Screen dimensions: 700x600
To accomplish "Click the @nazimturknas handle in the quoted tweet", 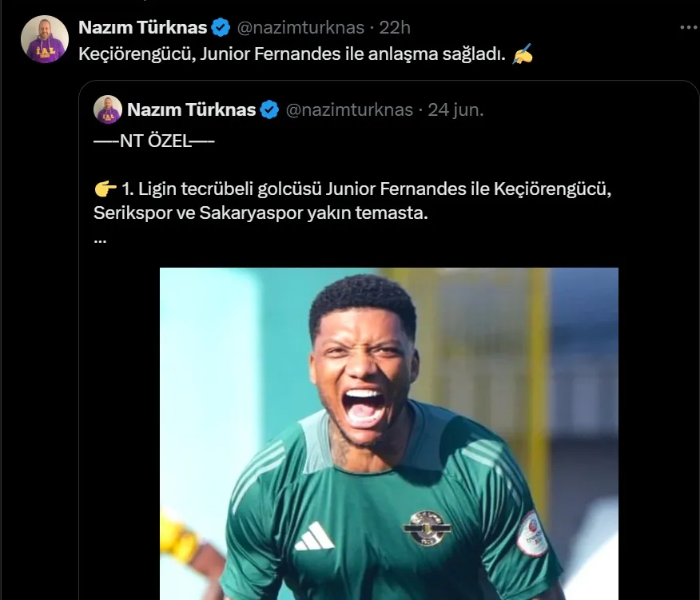I will click(x=349, y=109).
